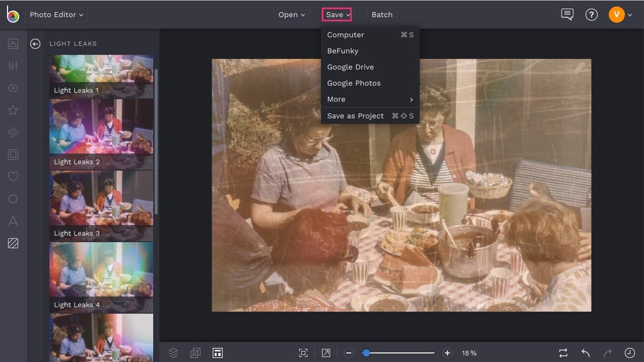644x362 pixels.
Task: Expand the Photo Editor dropdown
Action: point(56,15)
